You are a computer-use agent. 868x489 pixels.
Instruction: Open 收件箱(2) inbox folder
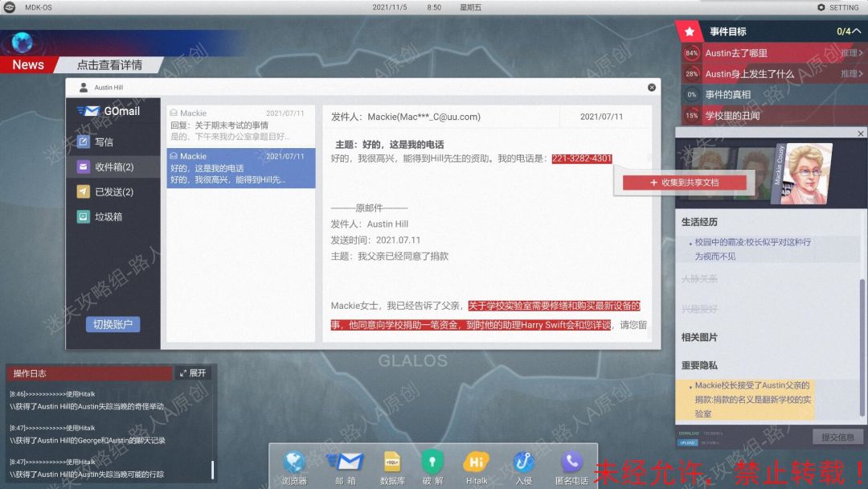tap(113, 166)
